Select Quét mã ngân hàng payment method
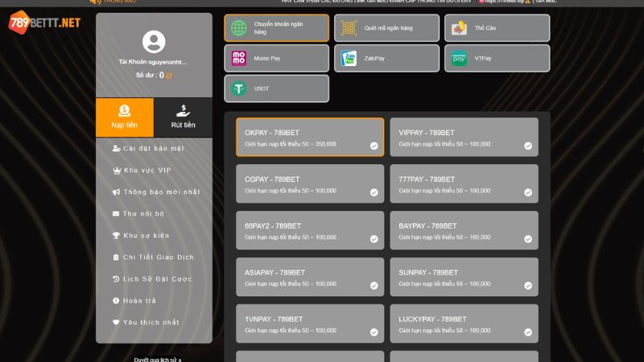Screen dimensions: 644x362 click(386, 28)
